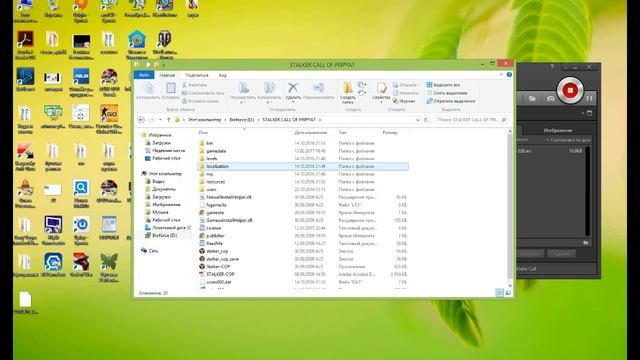
Task: Select Bioforce (D:) in navigation pane
Action: 164,236
